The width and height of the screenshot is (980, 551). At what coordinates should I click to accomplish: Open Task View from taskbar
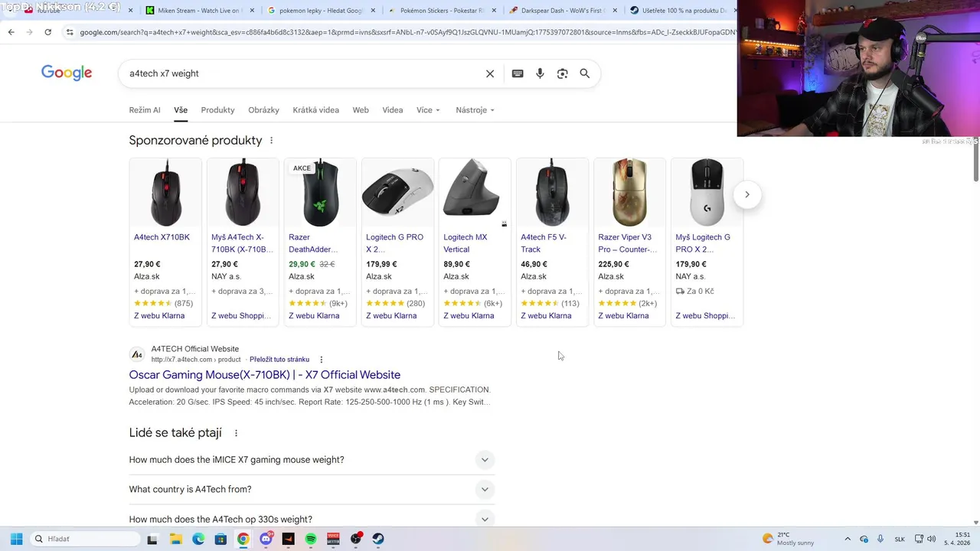pos(152,539)
